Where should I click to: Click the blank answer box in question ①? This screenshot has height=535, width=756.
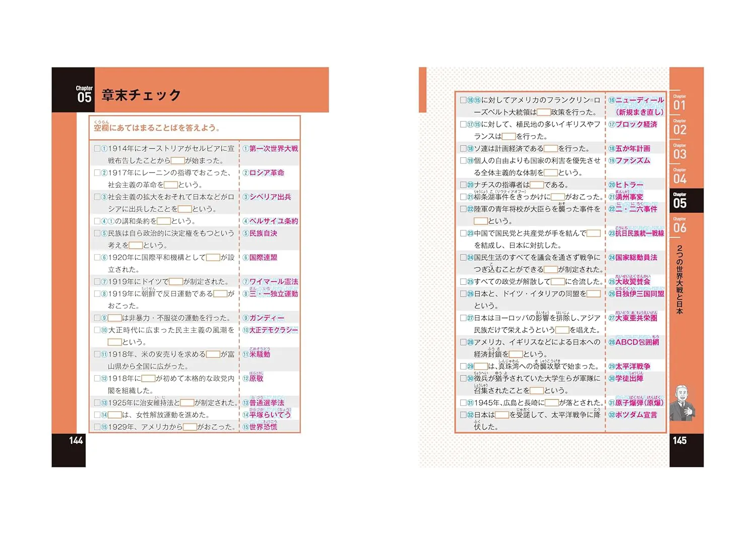tap(177, 161)
